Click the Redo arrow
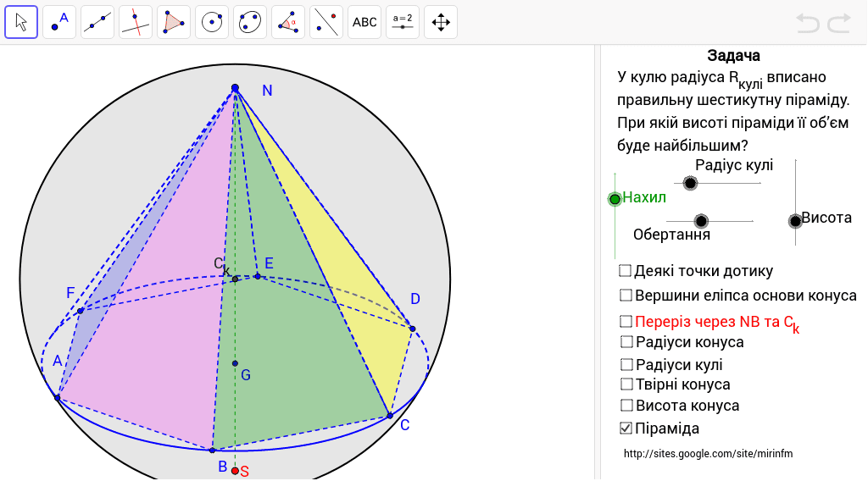 839,23
